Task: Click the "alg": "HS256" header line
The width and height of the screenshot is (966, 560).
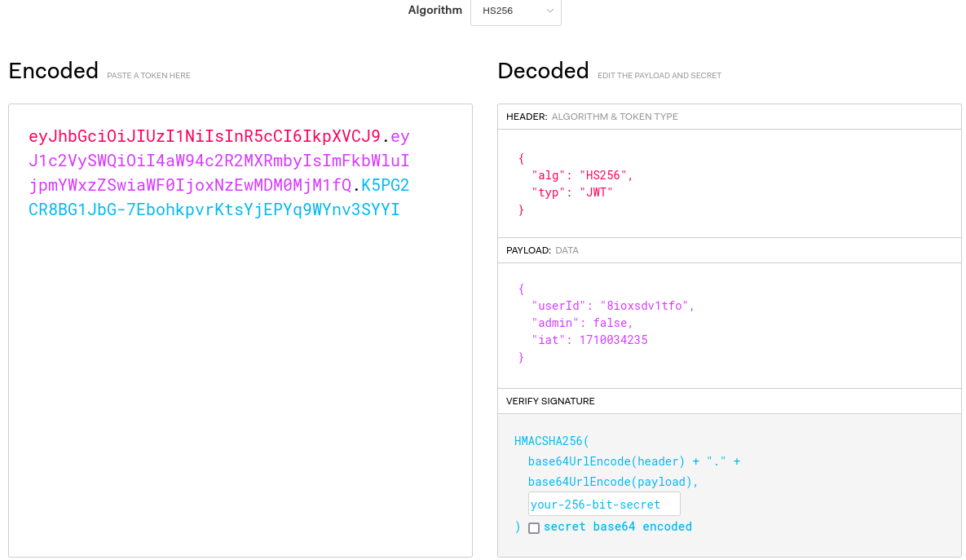Action: click(582, 175)
